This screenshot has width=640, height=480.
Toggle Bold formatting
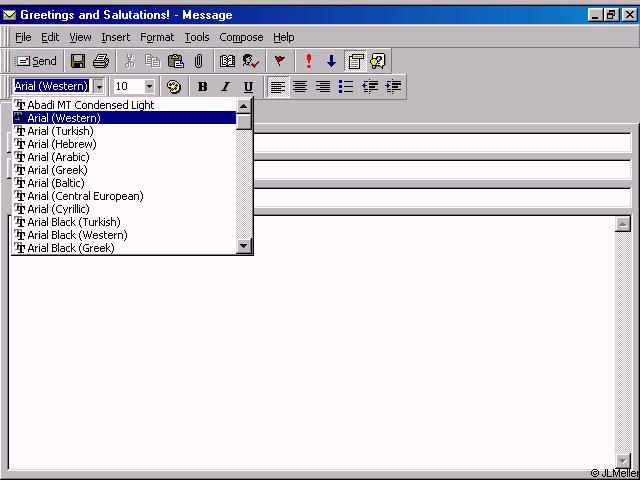pos(202,87)
